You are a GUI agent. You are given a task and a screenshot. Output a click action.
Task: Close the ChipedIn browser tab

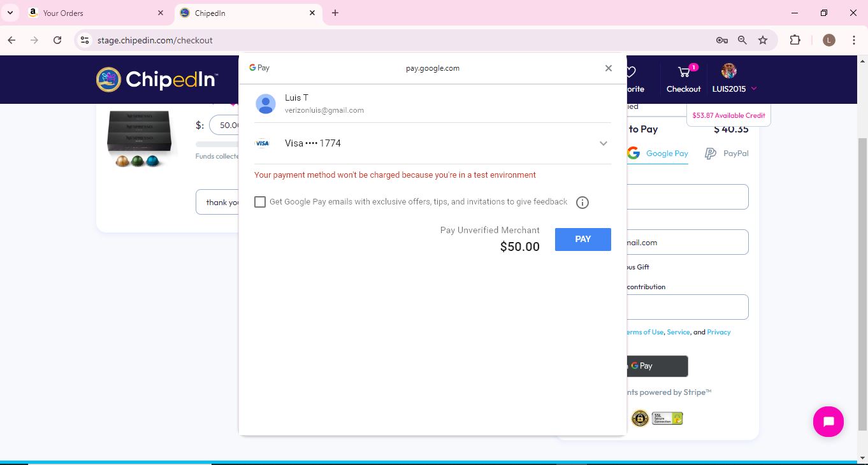pos(312,13)
